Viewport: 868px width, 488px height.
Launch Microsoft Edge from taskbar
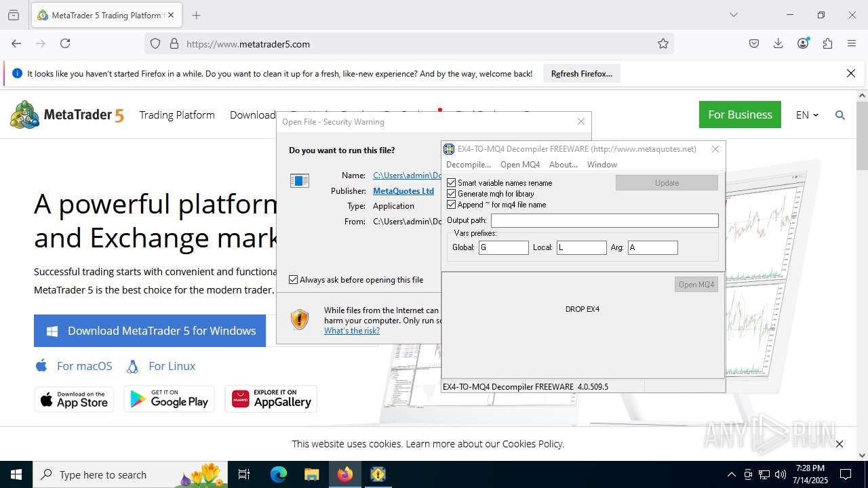pos(279,474)
